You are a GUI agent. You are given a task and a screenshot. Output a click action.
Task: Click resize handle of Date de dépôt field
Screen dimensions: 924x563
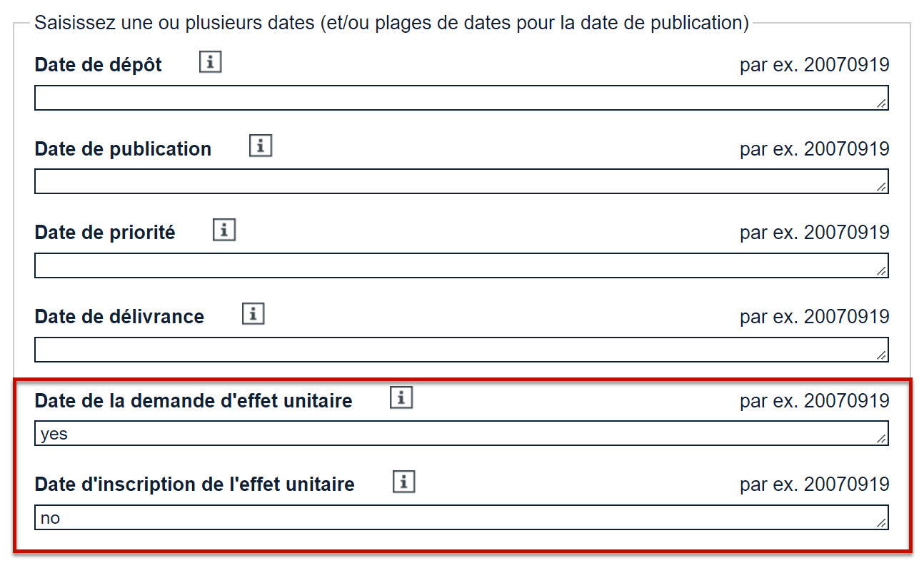coord(883,104)
